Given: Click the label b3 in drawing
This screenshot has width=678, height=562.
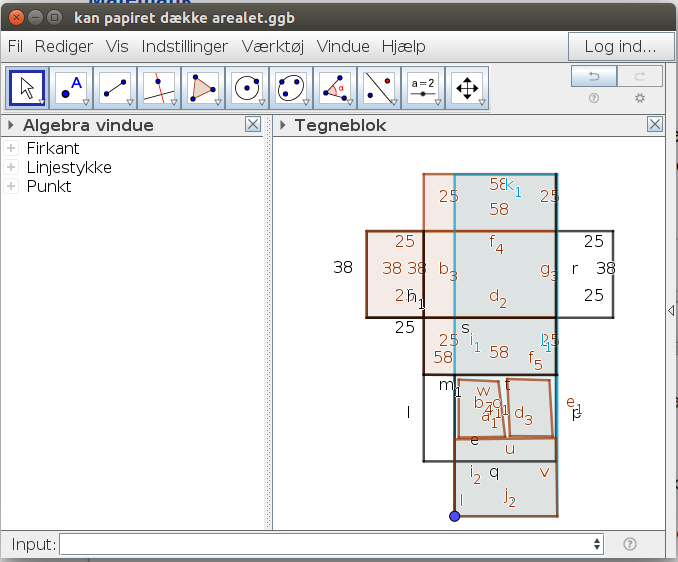Looking at the screenshot, I should click(x=448, y=271).
